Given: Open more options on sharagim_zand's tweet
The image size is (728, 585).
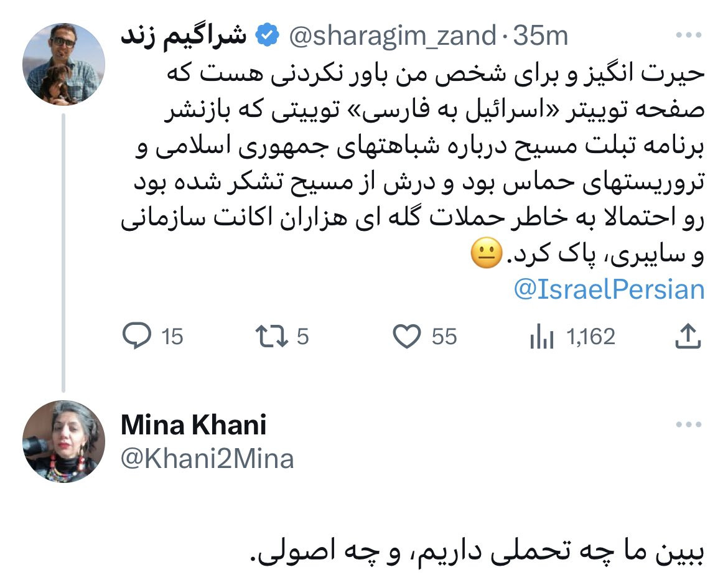Looking at the screenshot, I should (689, 35).
